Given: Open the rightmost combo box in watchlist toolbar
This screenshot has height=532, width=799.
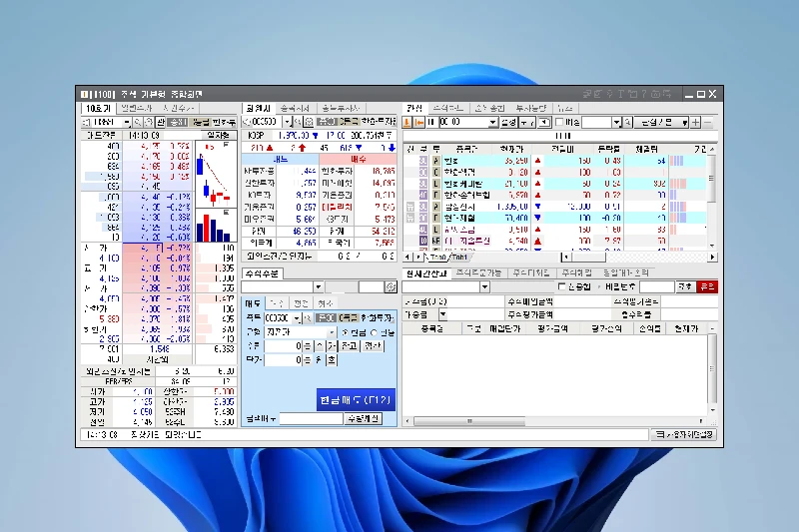Looking at the screenshot, I should tap(661, 122).
